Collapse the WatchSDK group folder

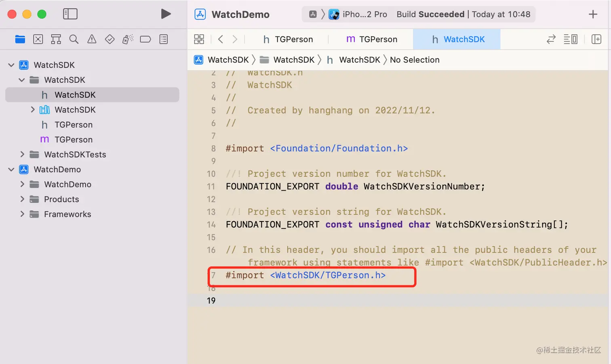[x=22, y=80]
